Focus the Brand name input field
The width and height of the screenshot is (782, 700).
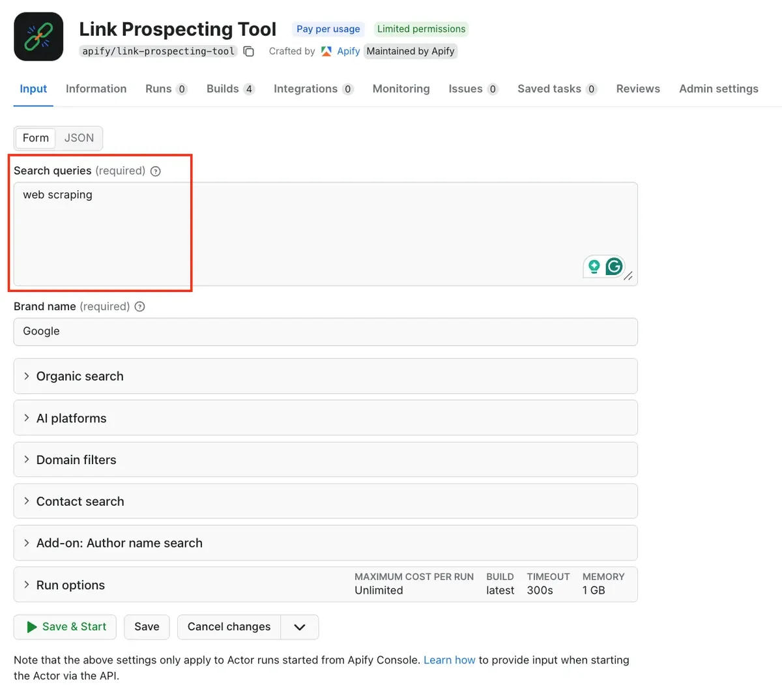325,332
